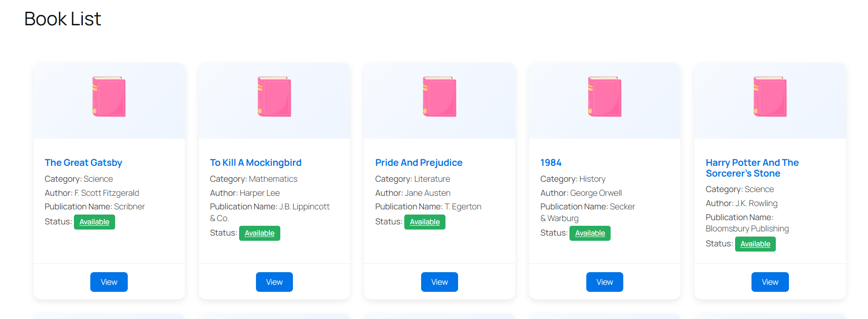
Task: Click the Harry Potter book cover icon
Action: 770,96
